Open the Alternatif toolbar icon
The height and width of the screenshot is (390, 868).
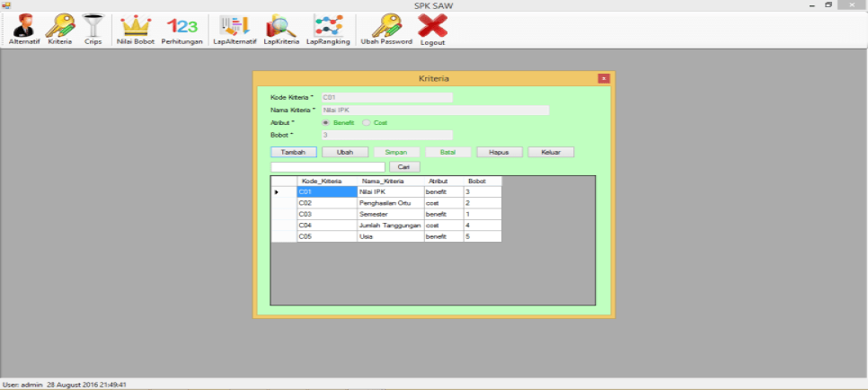pyautogui.click(x=24, y=26)
